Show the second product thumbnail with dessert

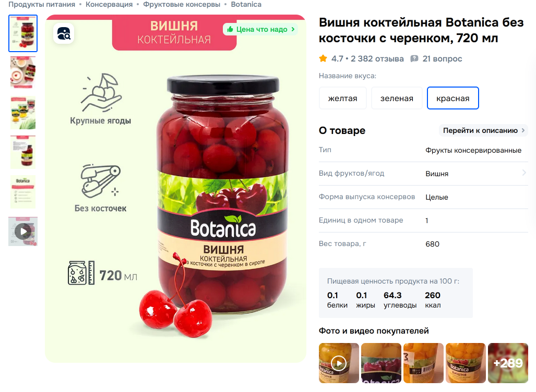point(23,73)
